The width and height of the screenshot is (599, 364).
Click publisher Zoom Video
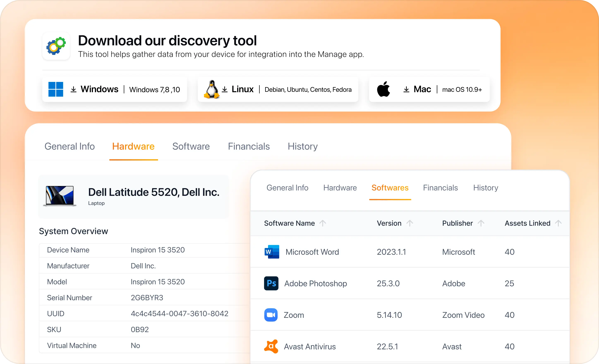coord(463,315)
